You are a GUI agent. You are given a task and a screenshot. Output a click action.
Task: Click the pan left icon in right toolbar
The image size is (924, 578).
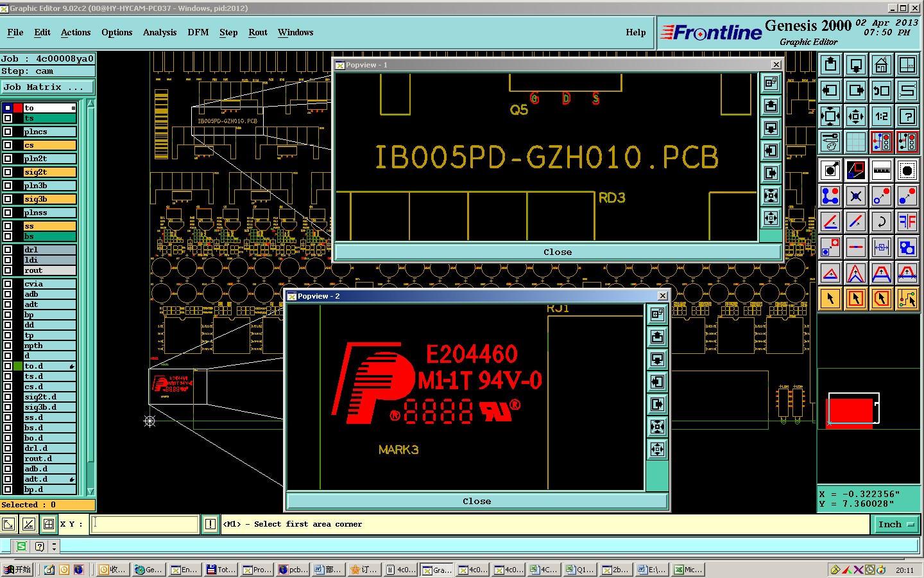[830, 91]
